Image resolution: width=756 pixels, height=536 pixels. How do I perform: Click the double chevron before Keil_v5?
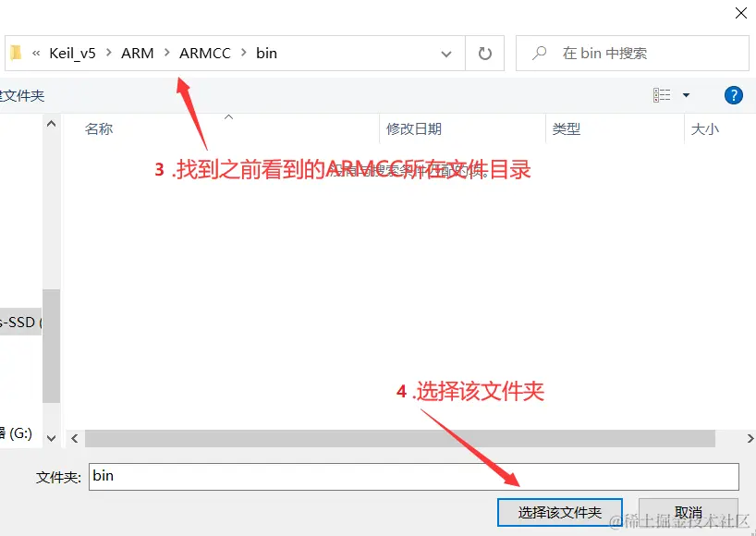click(x=36, y=53)
